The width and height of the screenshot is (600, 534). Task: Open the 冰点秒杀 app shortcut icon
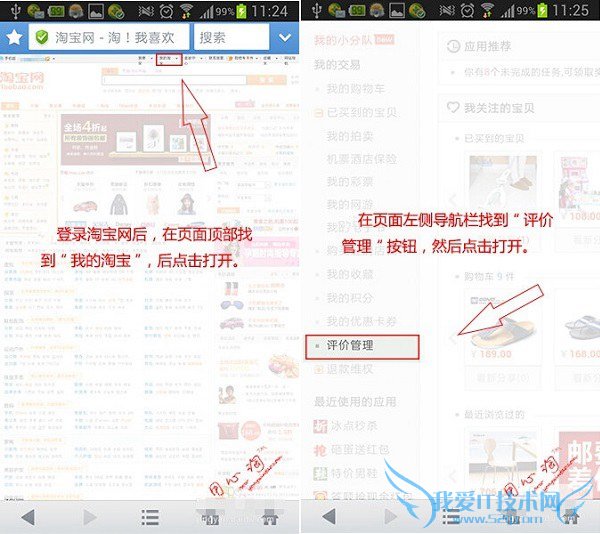coord(320,426)
